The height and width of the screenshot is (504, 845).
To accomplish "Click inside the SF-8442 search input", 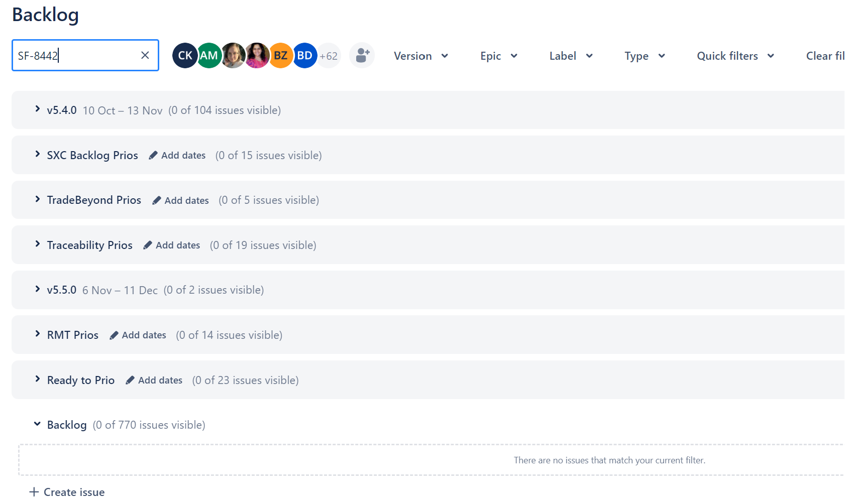I will tap(75, 55).
